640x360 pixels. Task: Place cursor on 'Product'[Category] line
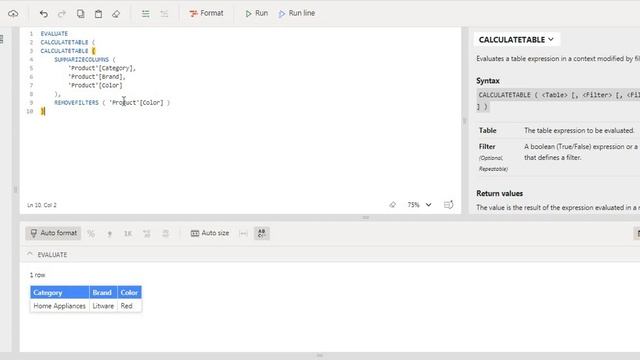pos(102,68)
